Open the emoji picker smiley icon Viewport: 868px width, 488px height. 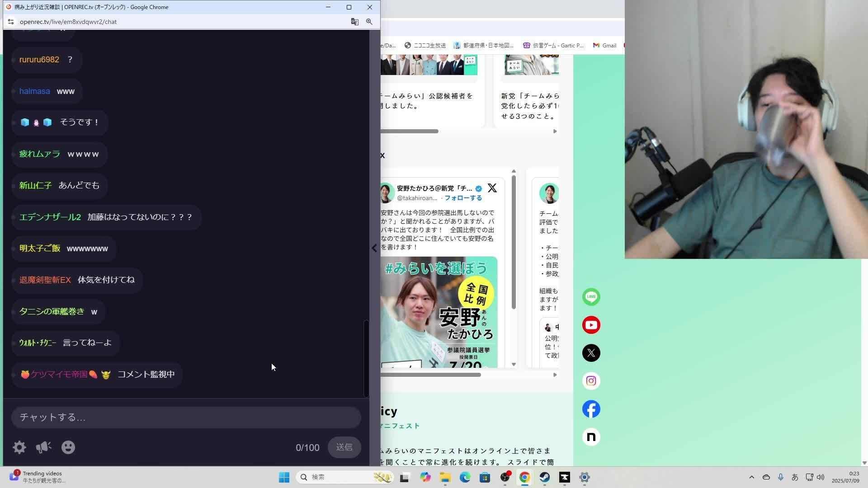(x=68, y=447)
